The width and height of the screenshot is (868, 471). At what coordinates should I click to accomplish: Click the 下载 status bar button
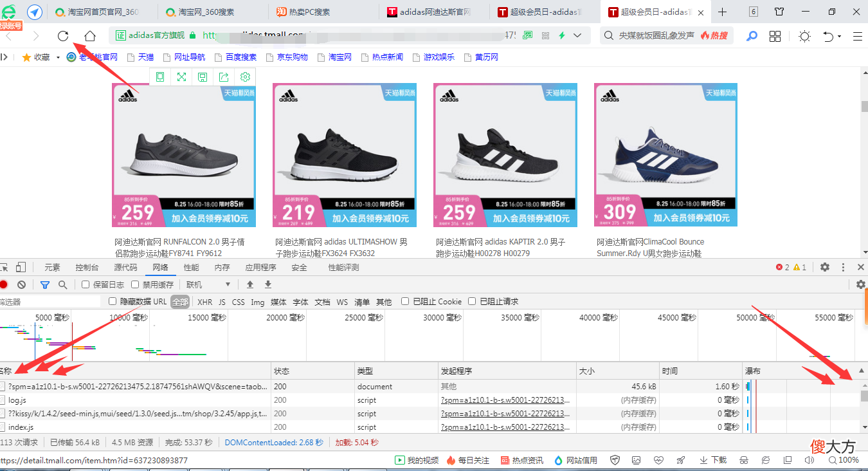[713, 460]
